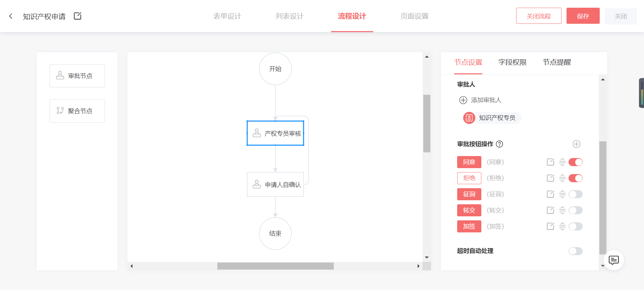Open the chat feedback floating icon
This screenshot has width=644, height=290.
(x=613, y=260)
